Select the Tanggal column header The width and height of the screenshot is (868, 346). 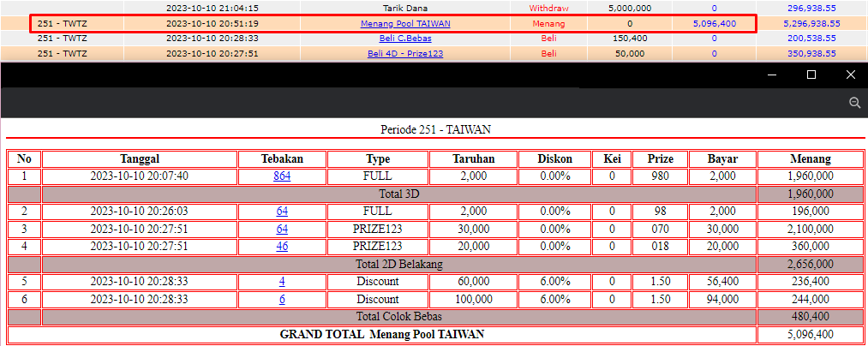(140, 159)
